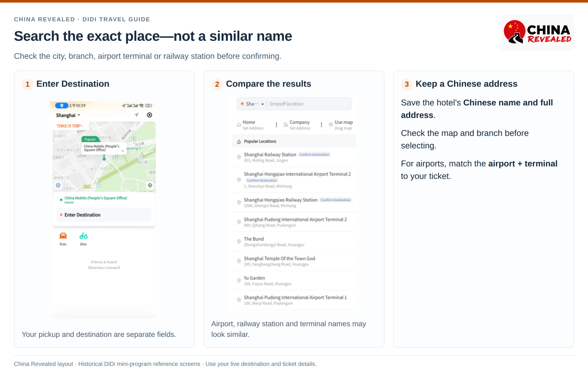Open the Shanghai city dropdown on map screen
Screen dimensions: 588x378
coord(68,115)
